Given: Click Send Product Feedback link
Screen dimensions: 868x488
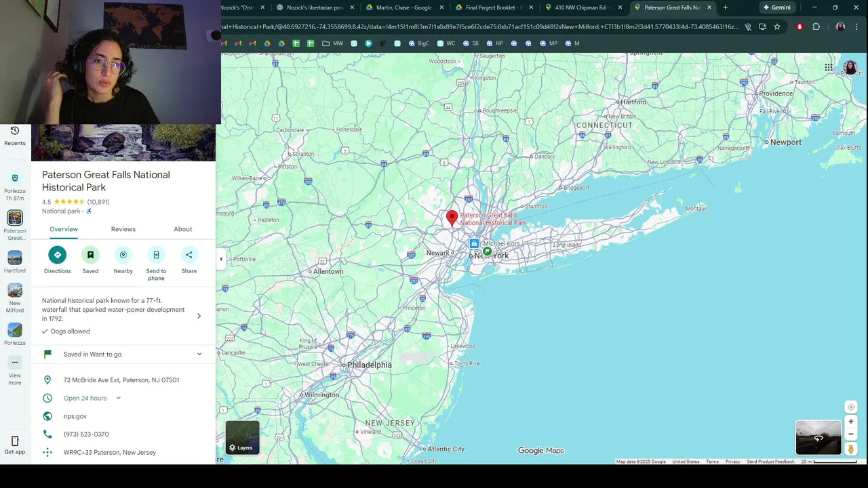Looking at the screenshot, I should point(770,462).
